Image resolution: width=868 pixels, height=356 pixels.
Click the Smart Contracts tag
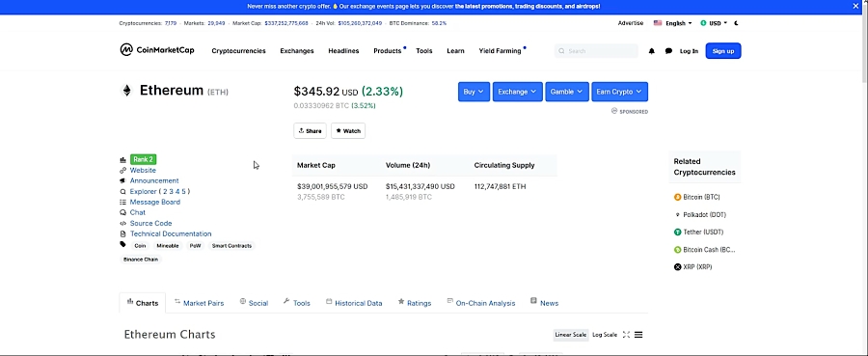tap(231, 246)
